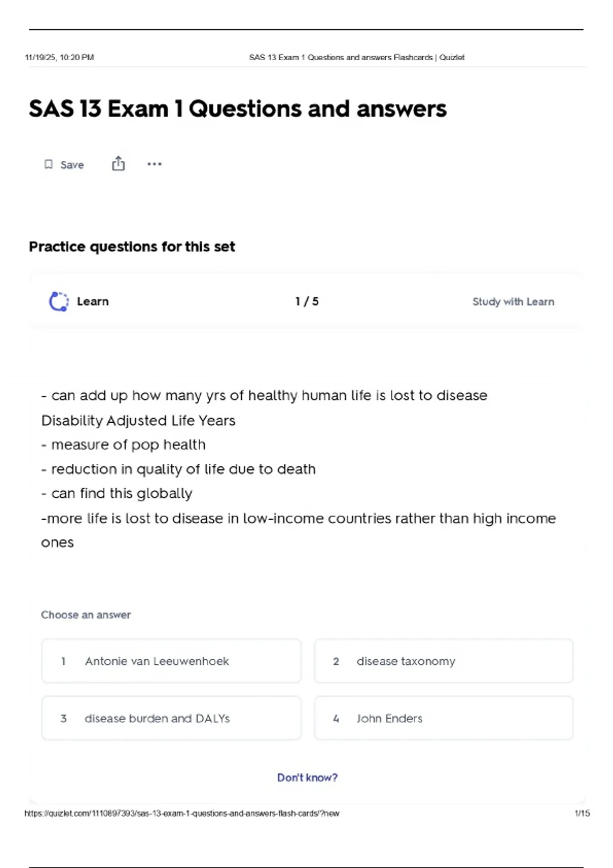Click the "Choose an answer" prompt label
This screenshot has height=868, width=613.
[x=86, y=615]
